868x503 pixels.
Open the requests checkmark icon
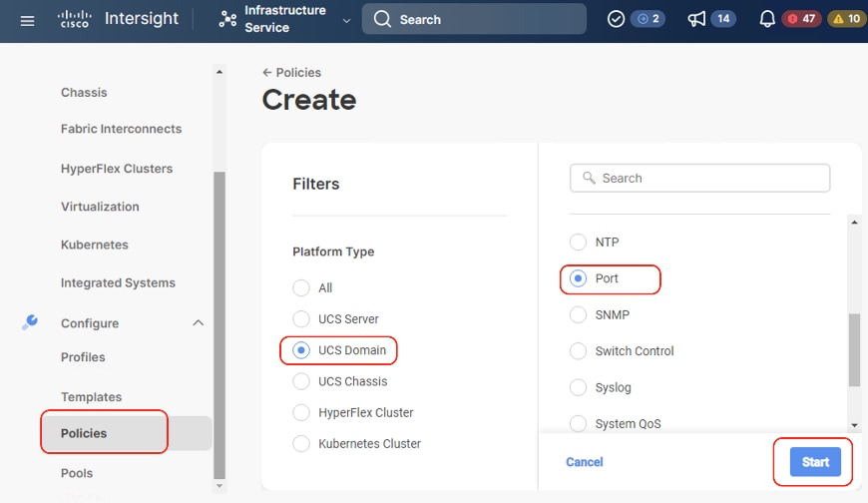pyautogui.click(x=616, y=19)
